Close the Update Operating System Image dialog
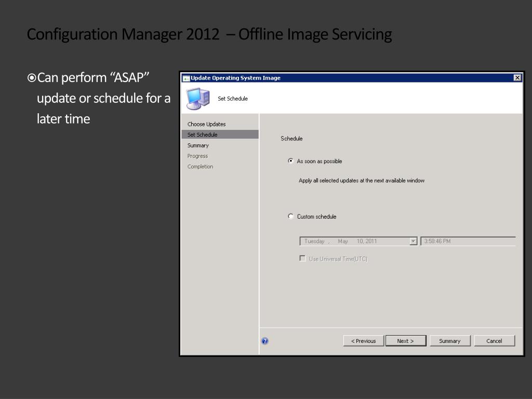Image resolution: width=532 pixels, height=399 pixels. point(517,78)
